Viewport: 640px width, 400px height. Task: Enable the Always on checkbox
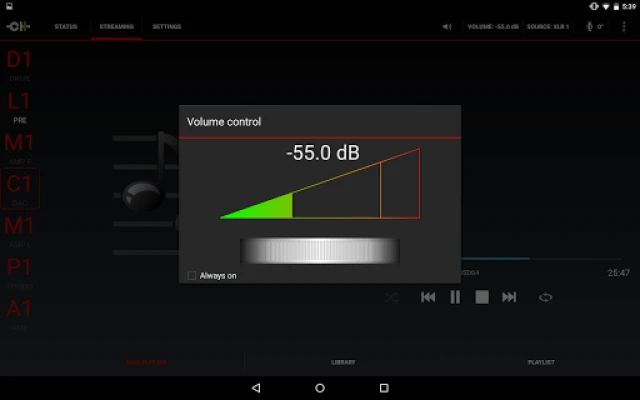pyautogui.click(x=192, y=275)
